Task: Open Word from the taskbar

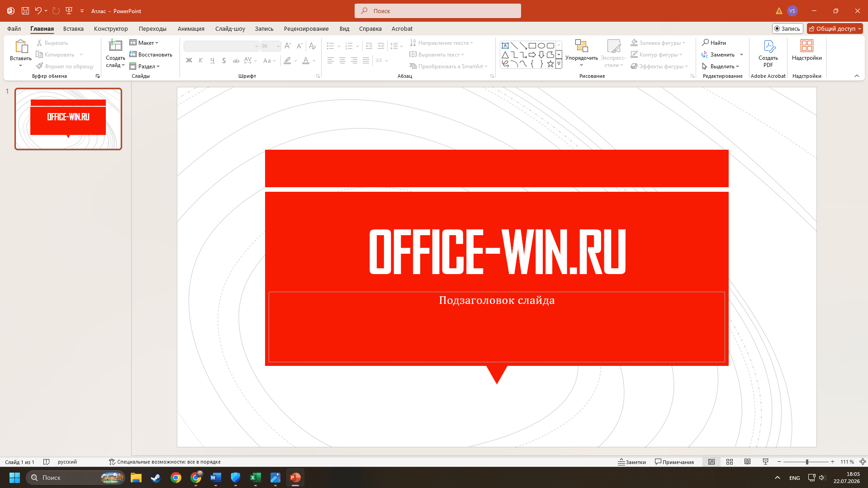Action: pyautogui.click(x=216, y=478)
